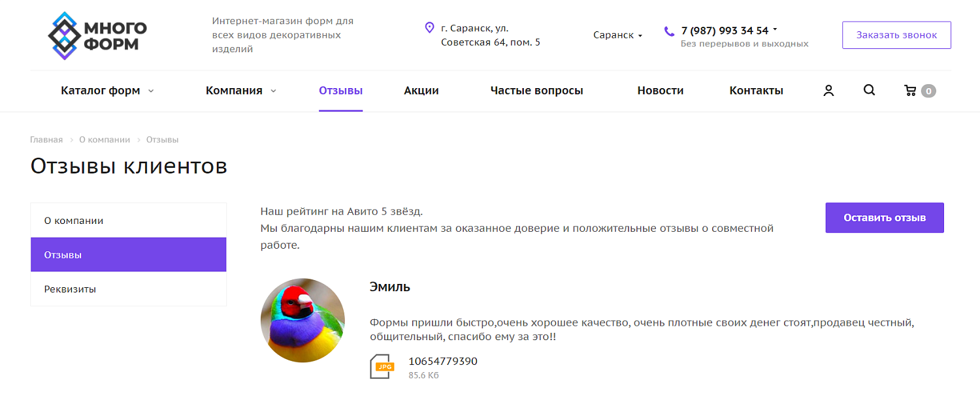This screenshot has width=980, height=408.
Task: Expand the Каталог форм dropdown
Action: 100,90
